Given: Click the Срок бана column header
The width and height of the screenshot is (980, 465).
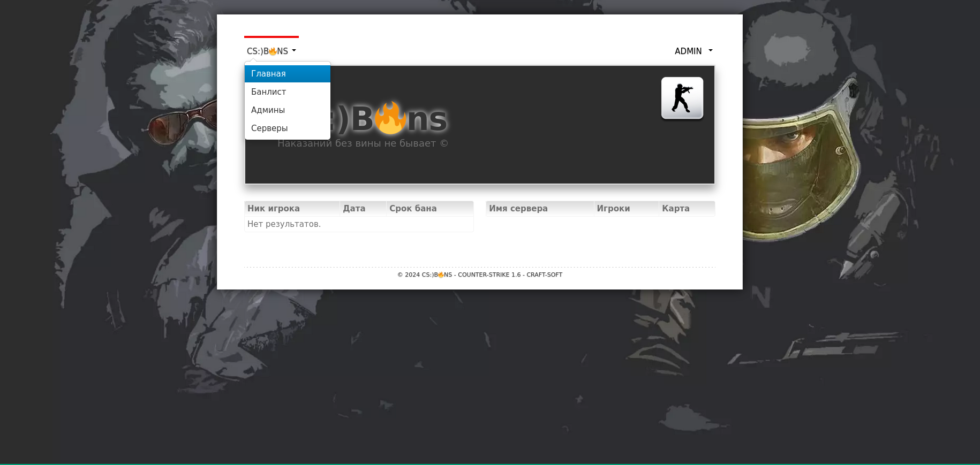Looking at the screenshot, I should (x=430, y=209).
